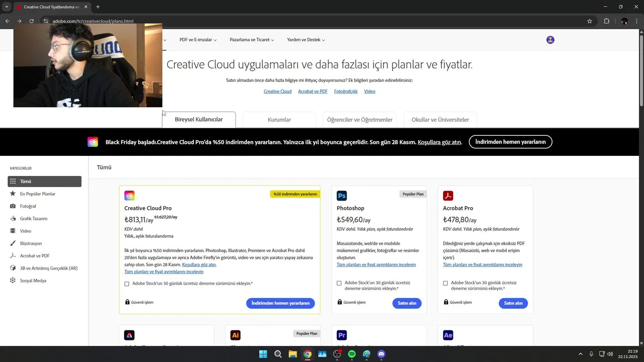Open the Windows Start menu
The image size is (644, 362).
click(263, 354)
